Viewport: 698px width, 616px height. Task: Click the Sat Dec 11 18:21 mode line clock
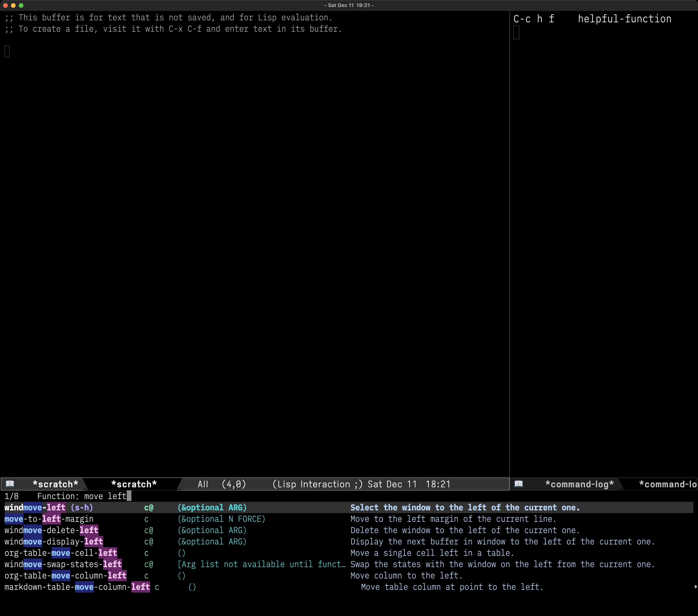tap(409, 484)
